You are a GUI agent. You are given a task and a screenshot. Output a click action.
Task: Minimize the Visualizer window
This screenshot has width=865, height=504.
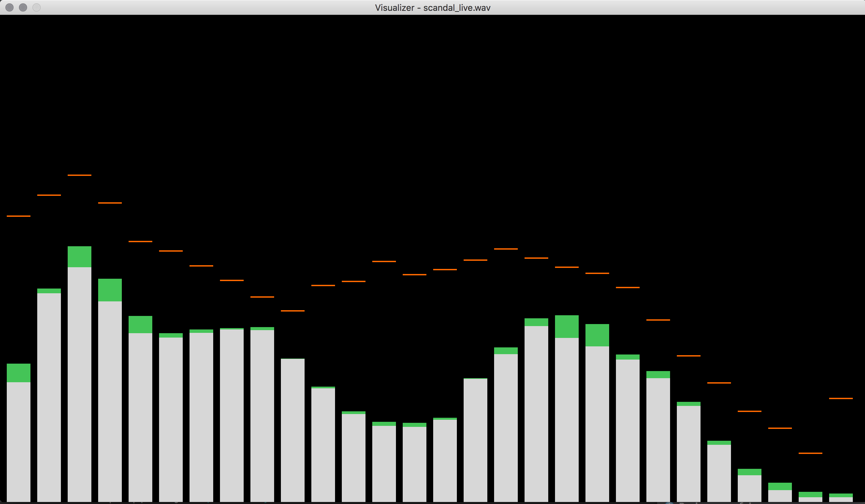click(23, 7)
